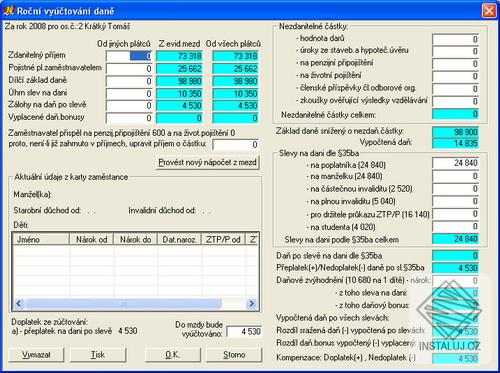Click Nezdanitelné částky celkem value
Screen dimensions: 500x373
coord(455,114)
